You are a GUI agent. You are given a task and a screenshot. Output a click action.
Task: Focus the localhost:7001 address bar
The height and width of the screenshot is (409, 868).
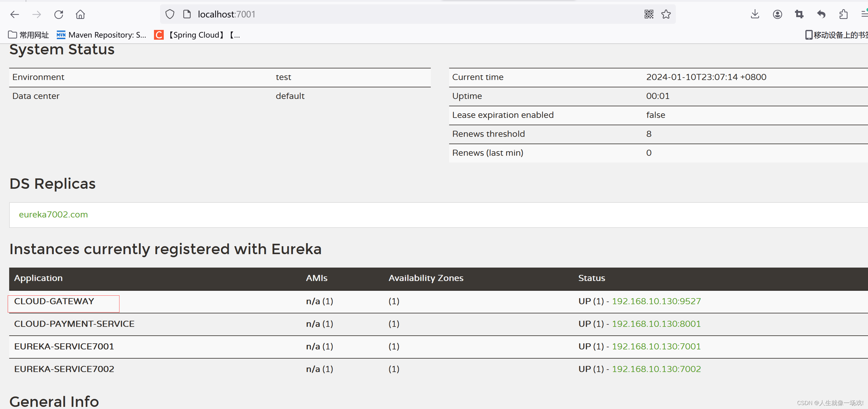[x=418, y=14]
